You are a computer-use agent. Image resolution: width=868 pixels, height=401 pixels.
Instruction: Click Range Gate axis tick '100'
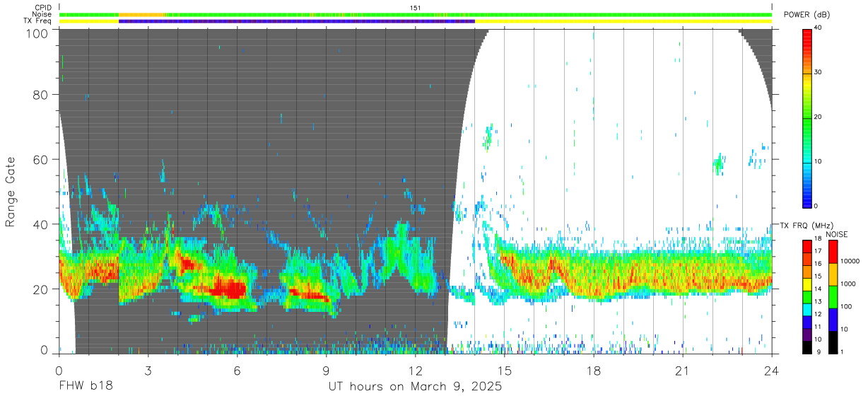tap(36, 33)
